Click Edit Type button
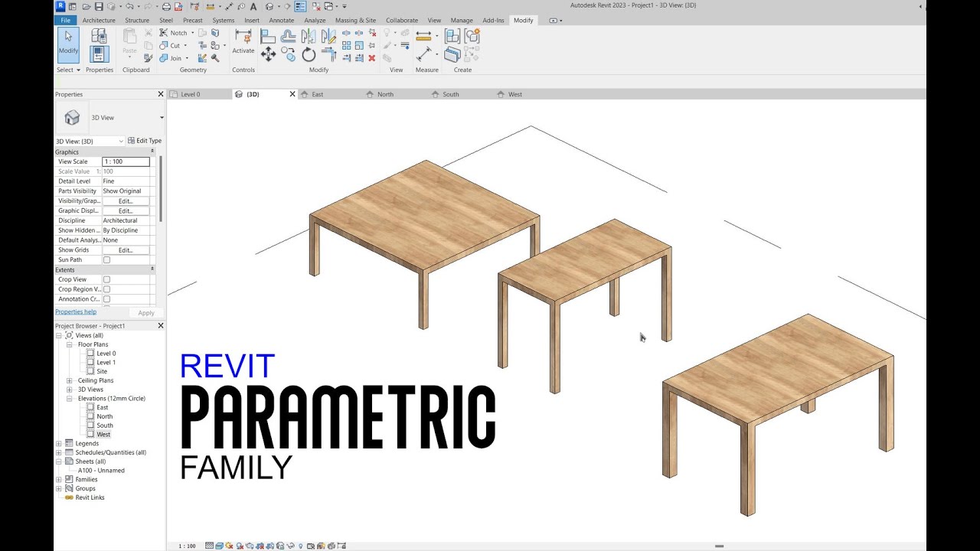 click(145, 141)
